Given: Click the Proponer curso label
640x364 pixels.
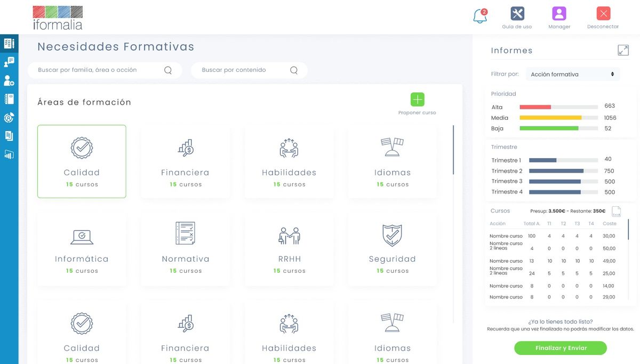Looking at the screenshot, I should click(417, 113).
